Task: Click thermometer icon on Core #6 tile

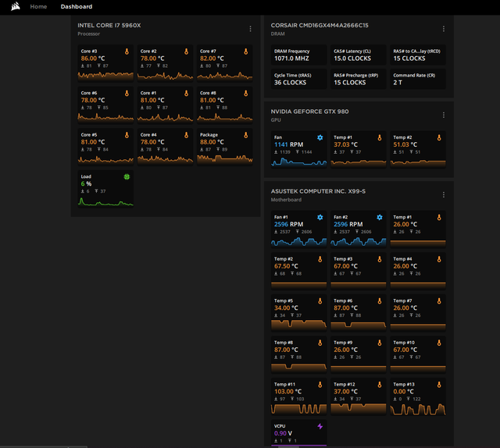Action: (127, 93)
